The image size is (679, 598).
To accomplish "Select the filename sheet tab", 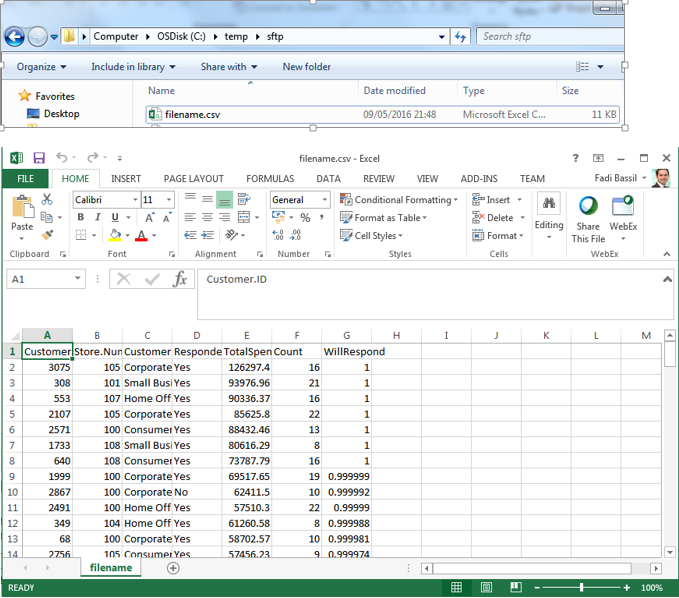I will [111, 568].
